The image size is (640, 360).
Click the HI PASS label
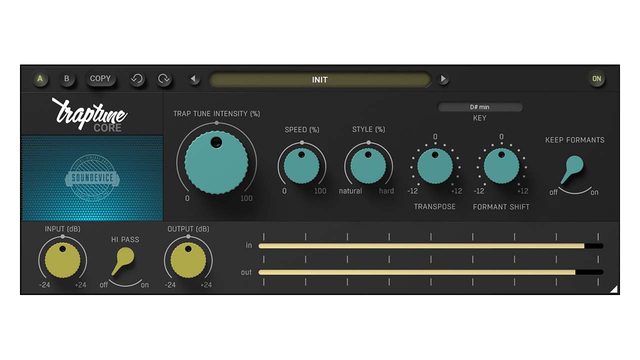tap(125, 240)
